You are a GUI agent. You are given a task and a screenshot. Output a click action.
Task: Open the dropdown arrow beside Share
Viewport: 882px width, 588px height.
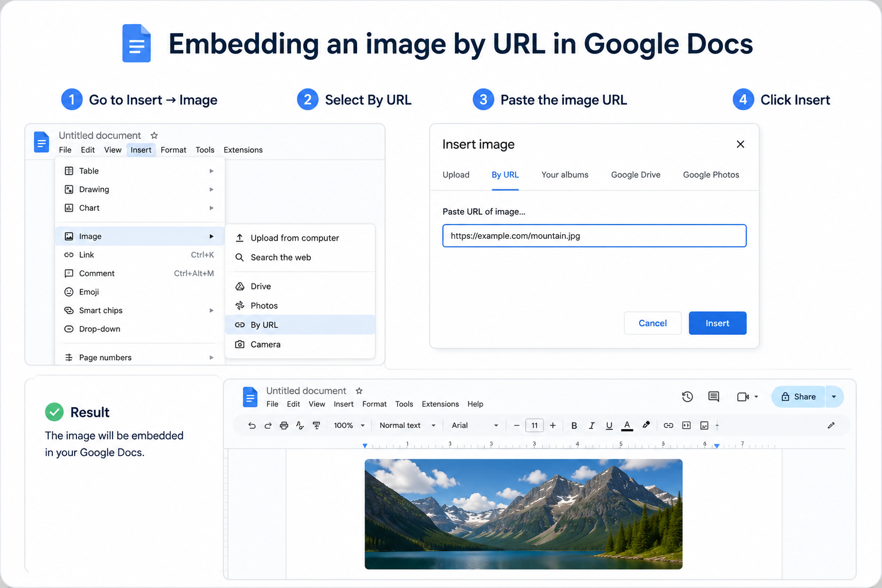834,397
